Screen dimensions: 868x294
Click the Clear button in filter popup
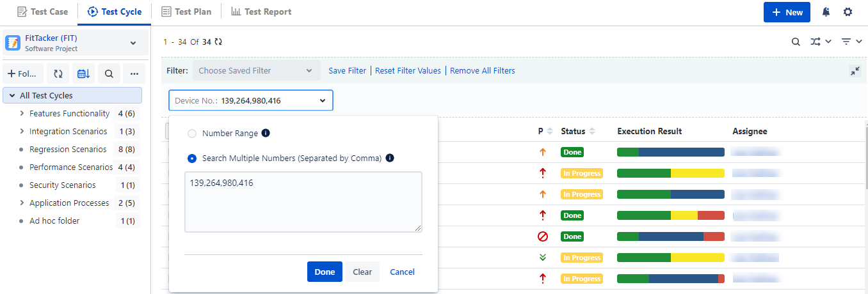pos(362,272)
